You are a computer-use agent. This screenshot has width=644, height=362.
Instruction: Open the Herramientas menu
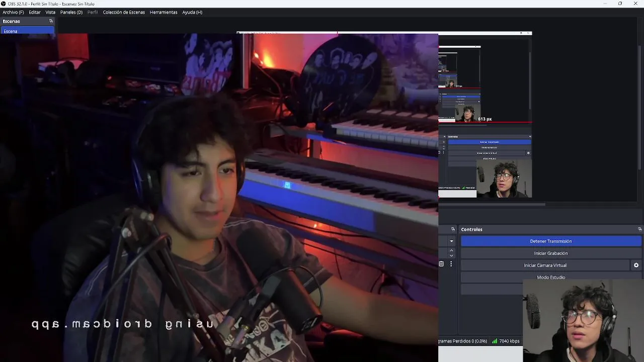[164, 12]
